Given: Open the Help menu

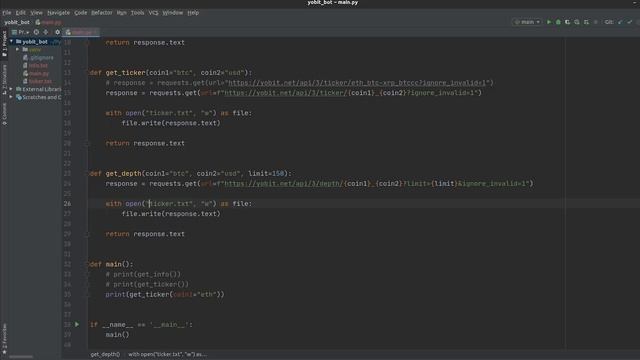Looking at the screenshot, I should coord(193,13).
